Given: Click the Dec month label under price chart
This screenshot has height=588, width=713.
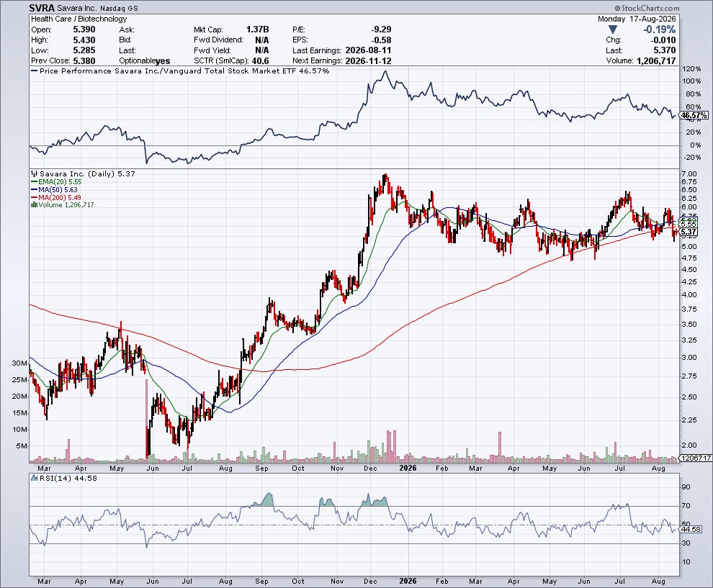Looking at the screenshot, I should [370, 468].
